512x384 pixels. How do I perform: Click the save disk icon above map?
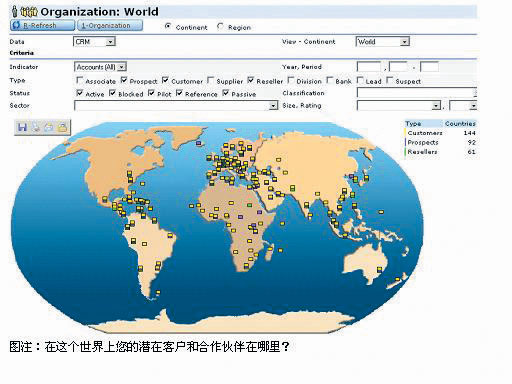[x=22, y=127]
